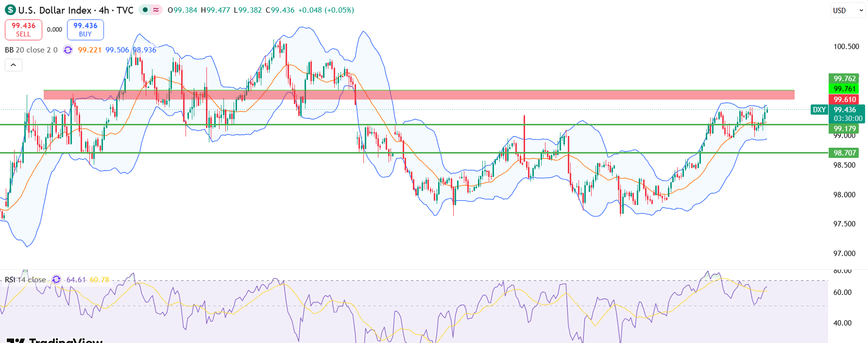
Task: Click the low price value L99.382
Action: point(248,10)
